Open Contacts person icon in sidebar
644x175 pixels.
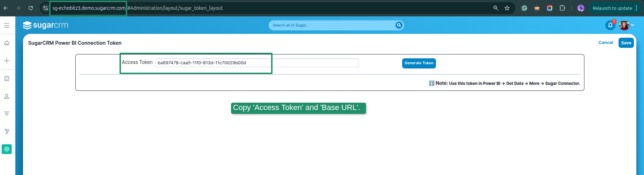pyautogui.click(x=7, y=96)
